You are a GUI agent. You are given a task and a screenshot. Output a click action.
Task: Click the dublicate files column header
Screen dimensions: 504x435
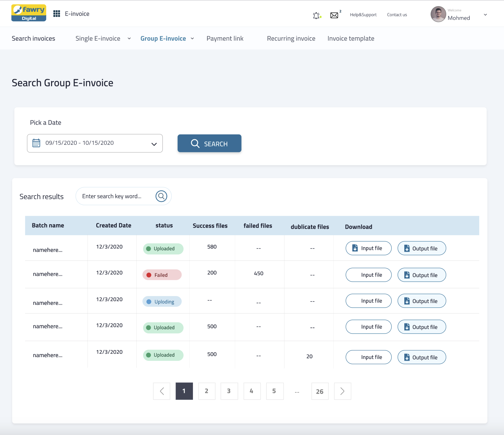[310, 227]
